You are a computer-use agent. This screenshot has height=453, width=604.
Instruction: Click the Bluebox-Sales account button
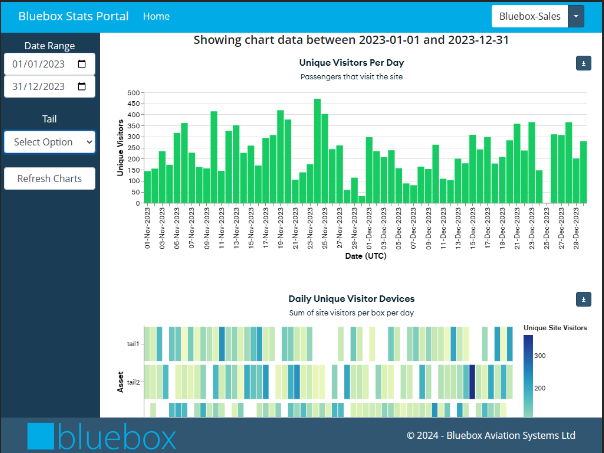530,16
